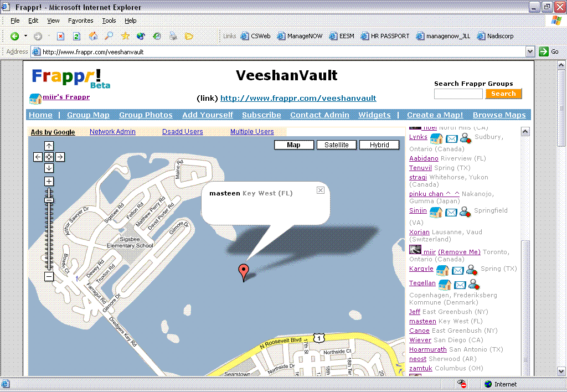
Task: Open Lynks' house profile icon
Action: (x=436, y=138)
